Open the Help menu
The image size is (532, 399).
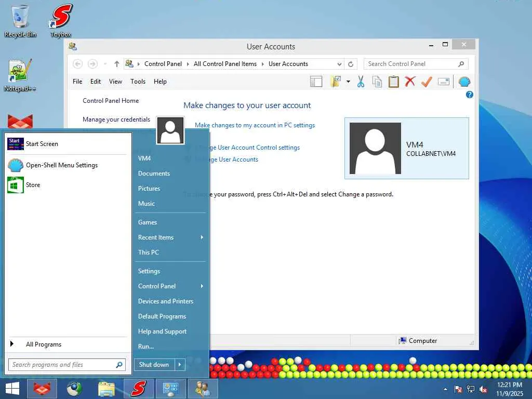[160, 82]
